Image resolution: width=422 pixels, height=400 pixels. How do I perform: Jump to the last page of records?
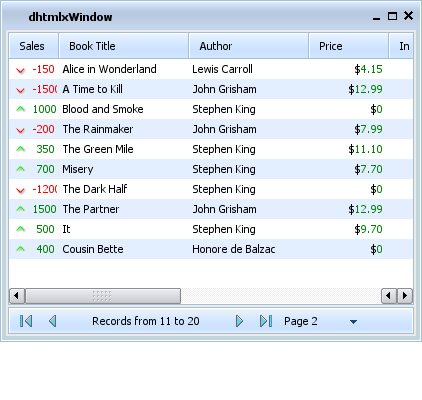click(266, 321)
